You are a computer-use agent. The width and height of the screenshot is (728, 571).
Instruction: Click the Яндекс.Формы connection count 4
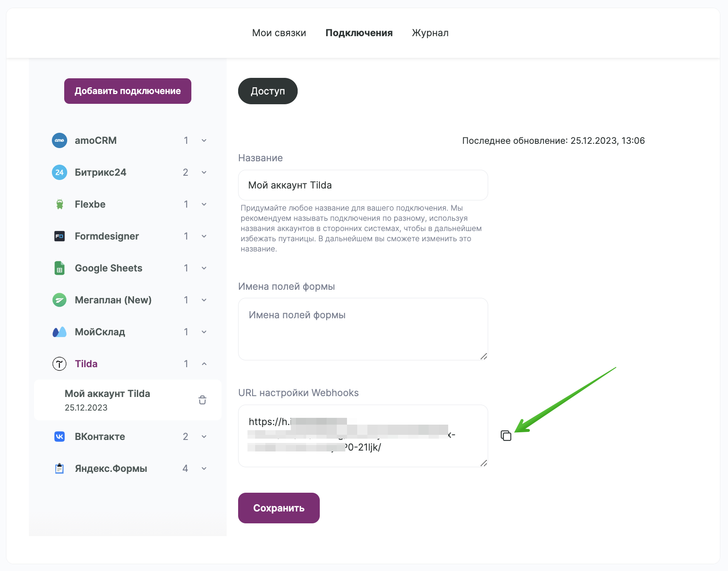(x=185, y=468)
